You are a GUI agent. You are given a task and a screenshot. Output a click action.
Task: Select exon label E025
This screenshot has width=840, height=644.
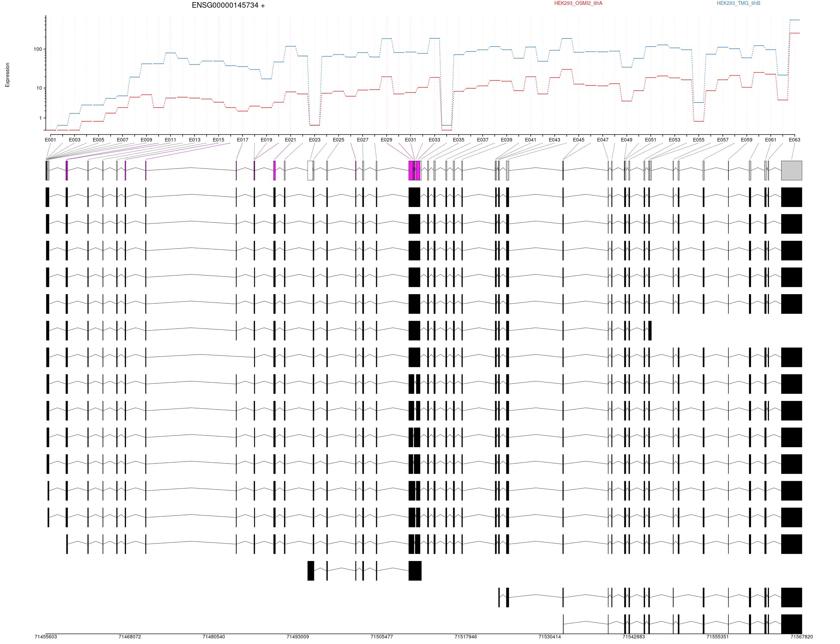[338, 140]
